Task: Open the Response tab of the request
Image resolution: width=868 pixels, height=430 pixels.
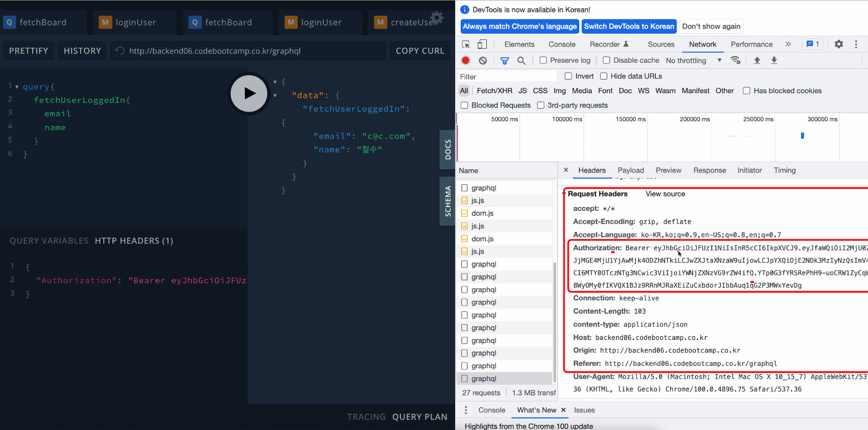Action: (x=709, y=170)
